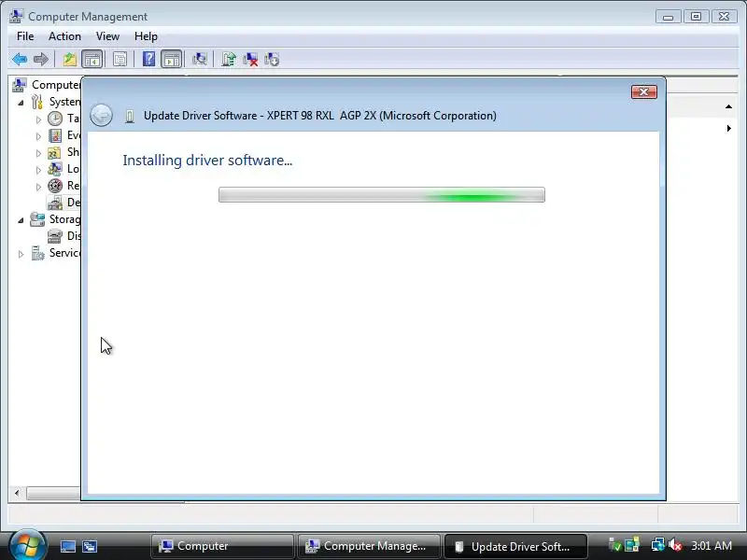Select the Shared Folders tree icon
This screenshot has width=747, height=560.
click(55, 152)
